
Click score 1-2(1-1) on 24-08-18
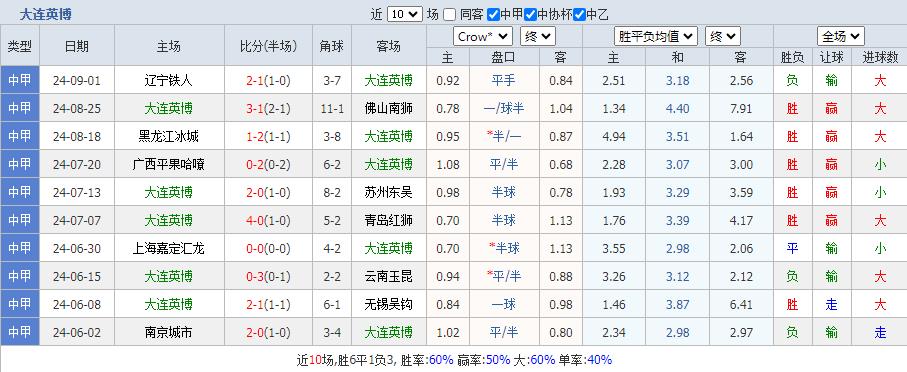coord(268,137)
